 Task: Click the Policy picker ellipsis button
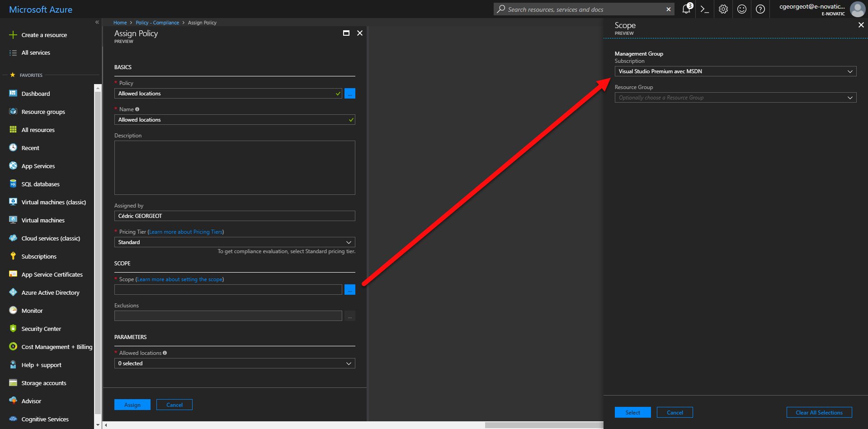coord(349,94)
